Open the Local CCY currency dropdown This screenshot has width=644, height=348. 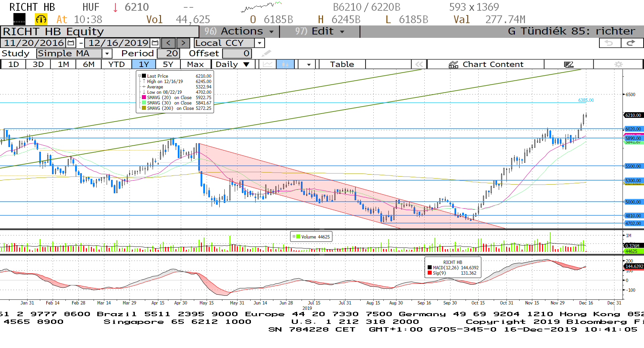pyautogui.click(x=259, y=43)
